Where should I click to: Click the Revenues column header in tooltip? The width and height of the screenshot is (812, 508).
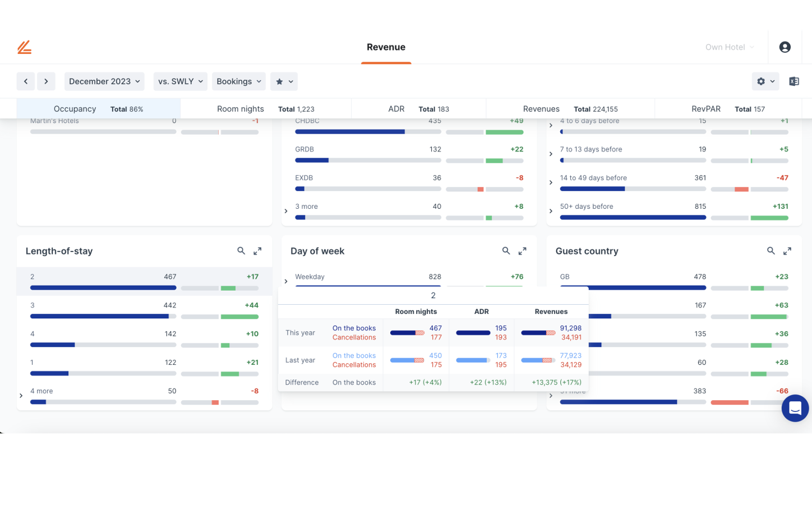tap(551, 312)
